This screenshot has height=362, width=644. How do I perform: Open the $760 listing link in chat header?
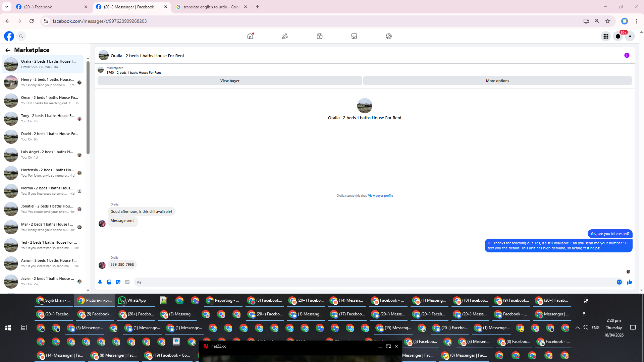click(x=134, y=73)
